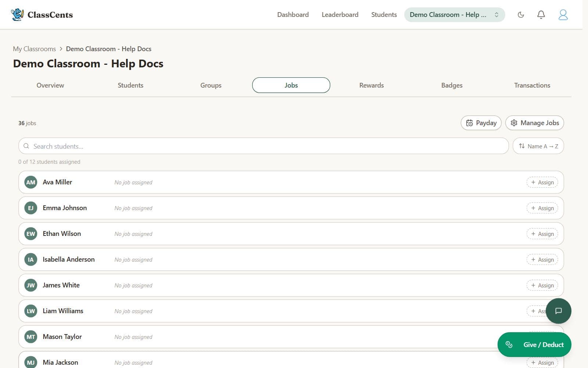Image resolution: width=588 pixels, height=368 pixels.
Task: Click Isabella Anderson's IA avatar
Action: pyautogui.click(x=31, y=259)
